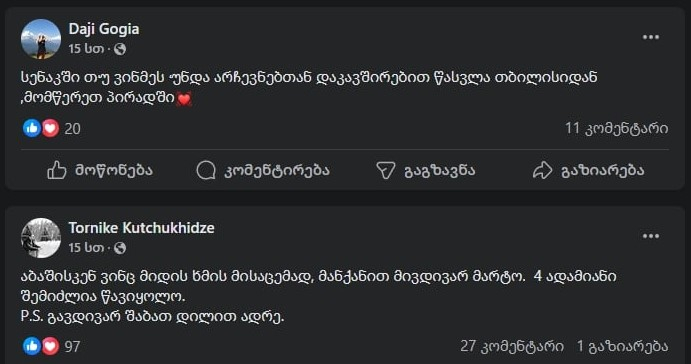Click the blue like reaction icon beside the 97 count

pos(32,346)
